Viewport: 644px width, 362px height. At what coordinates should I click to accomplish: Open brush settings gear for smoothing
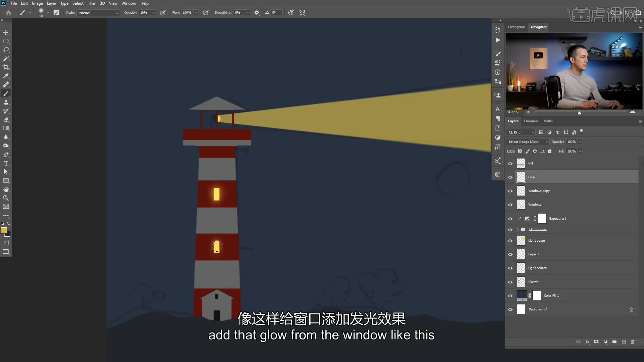click(257, 13)
